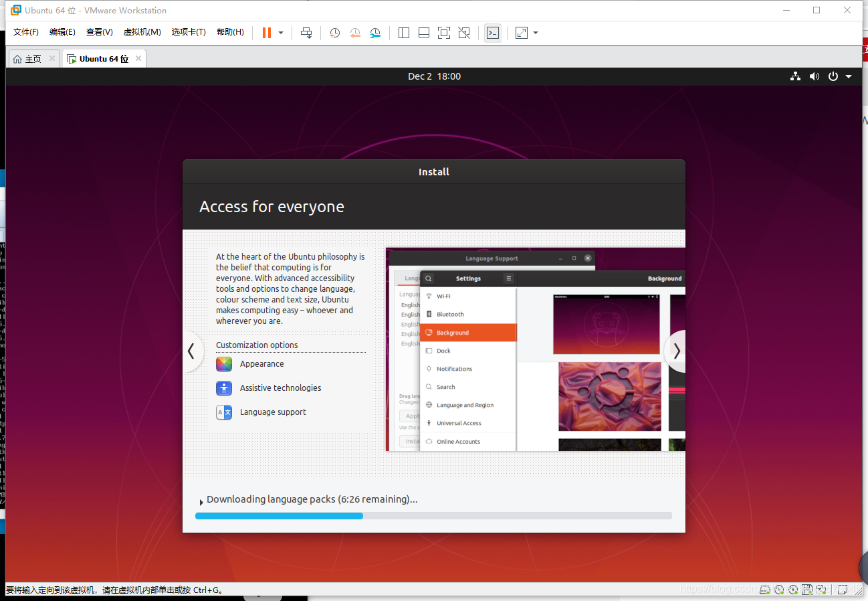Enter full screen mode
868x601 pixels.
pyautogui.click(x=444, y=33)
